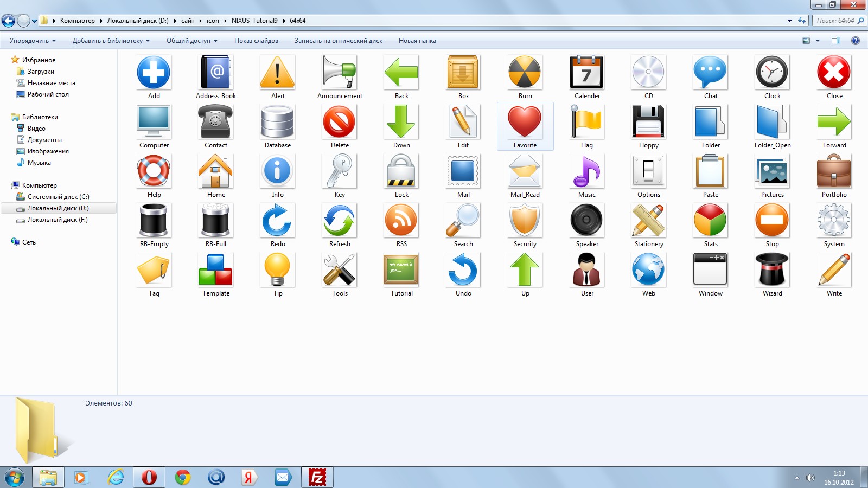
Task: Select the Speaker icon file
Action: click(587, 226)
